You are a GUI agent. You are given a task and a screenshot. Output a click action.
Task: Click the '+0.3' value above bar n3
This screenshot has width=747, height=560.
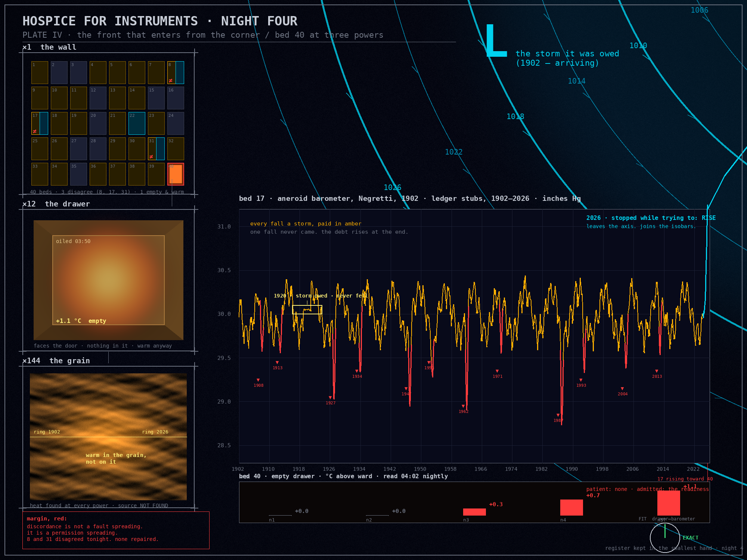coord(496,504)
